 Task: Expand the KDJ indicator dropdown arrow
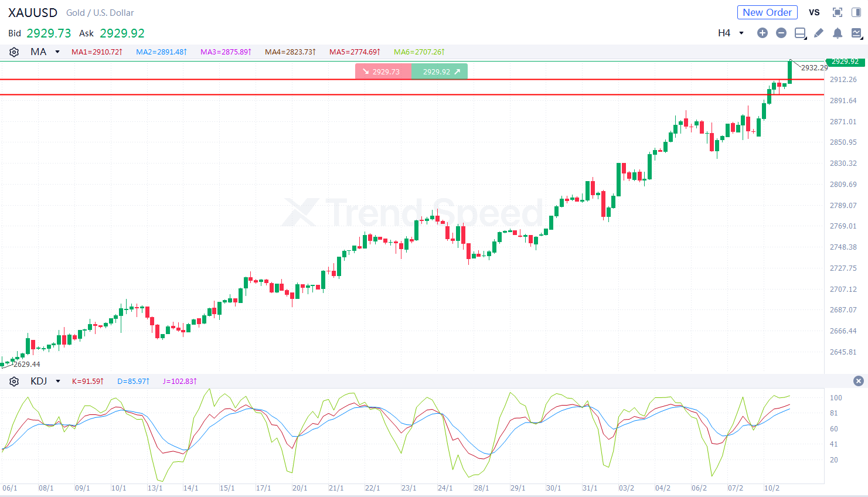58,382
